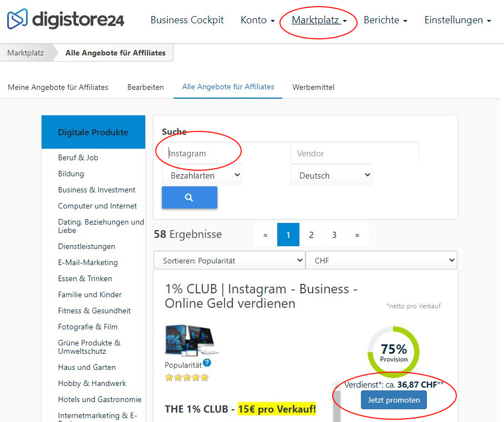Click the Jetzt promoten button
Viewport: 504px width, 422px height.
coord(394,400)
